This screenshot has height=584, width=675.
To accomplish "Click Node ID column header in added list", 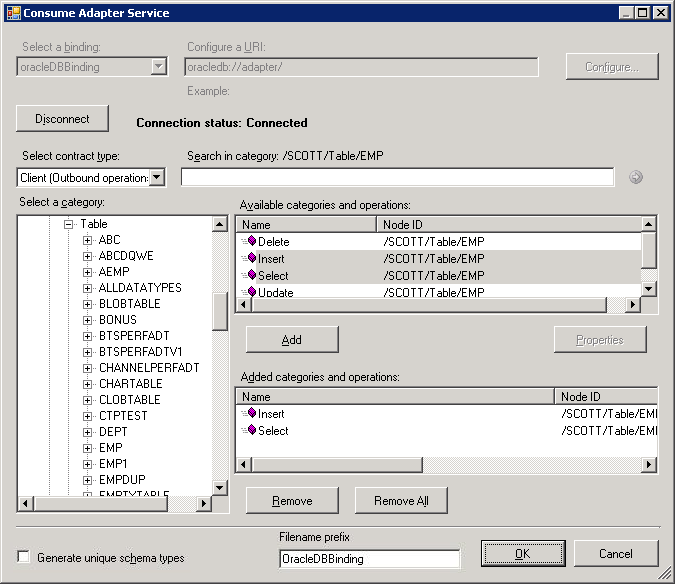I will (607, 396).
